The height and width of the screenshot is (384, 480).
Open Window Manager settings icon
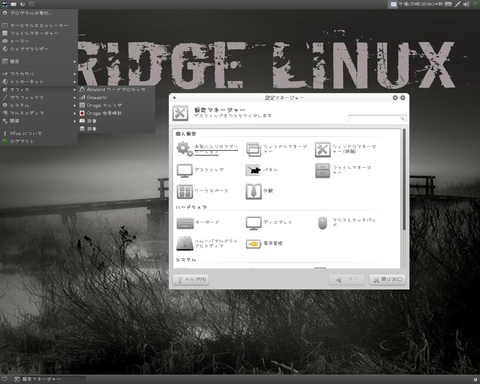[x=254, y=149]
